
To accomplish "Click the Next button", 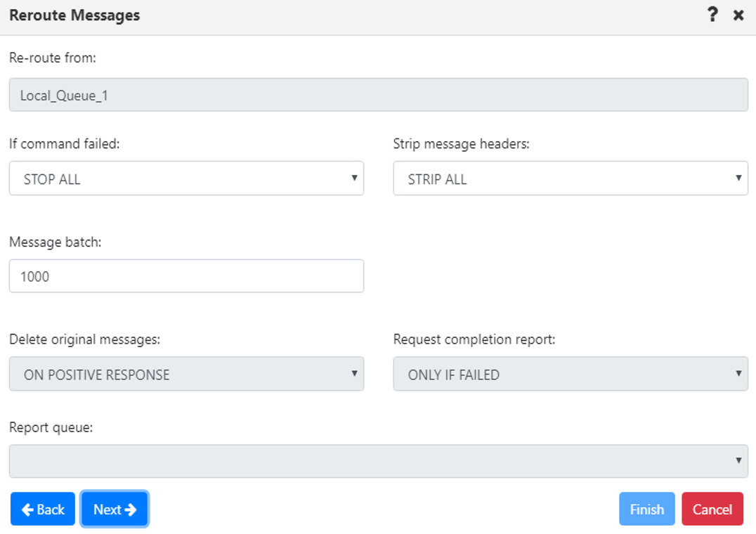I will coord(115,509).
